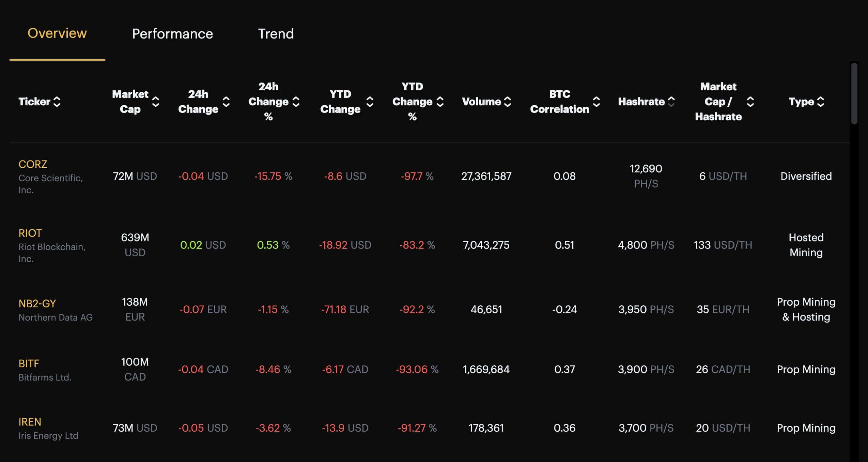Click sort arrows beside Market Cap / Hashrate header
The height and width of the screenshot is (462, 868).
[x=750, y=102]
